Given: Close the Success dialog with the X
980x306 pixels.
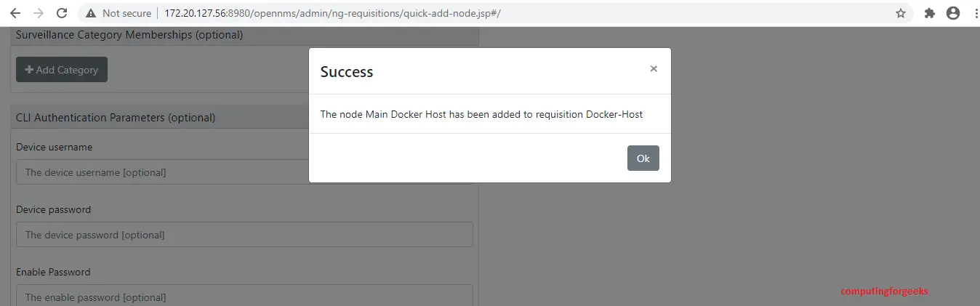Looking at the screenshot, I should tap(654, 69).
